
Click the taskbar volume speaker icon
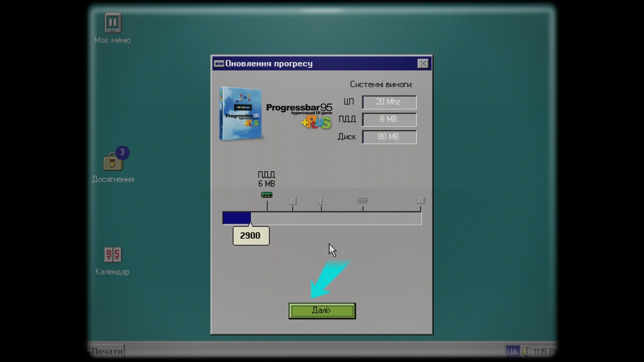coord(525,351)
